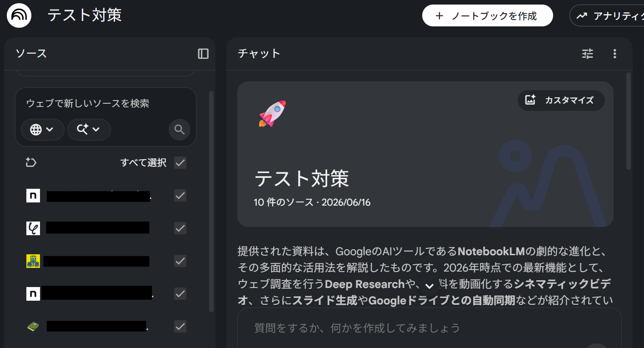Click the '10 件のソース · 2026/06/16' text
The width and height of the screenshot is (644, 348).
click(x=312, y=202)
